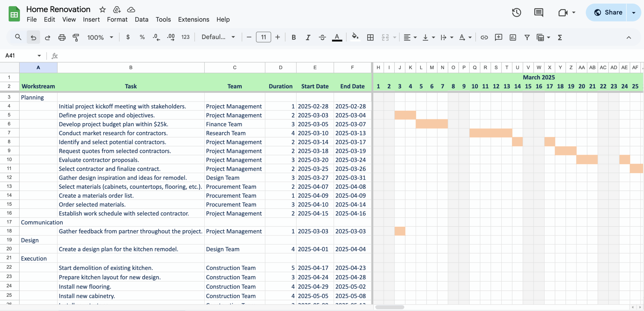Open the Extensions menu
644x311 pixels.
click(193, 19)
